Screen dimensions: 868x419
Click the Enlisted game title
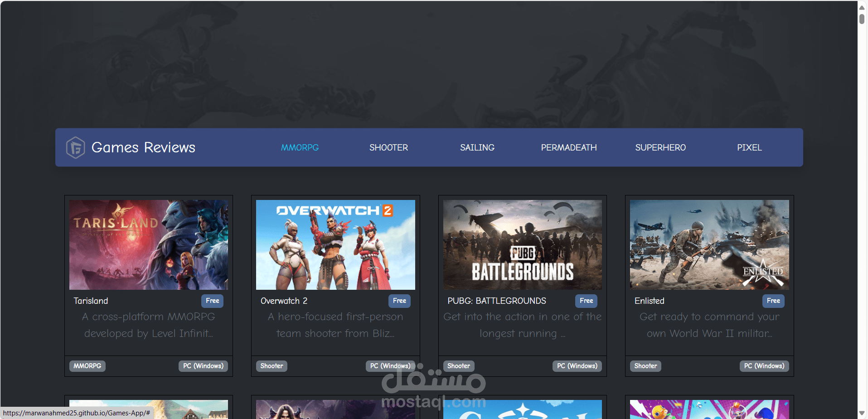[x=649, y=301]
